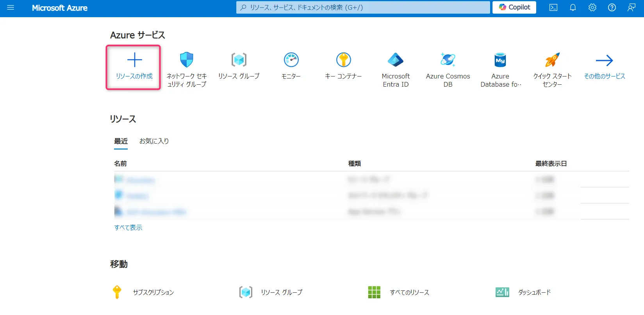Open the help question mark

click(612, 7)
